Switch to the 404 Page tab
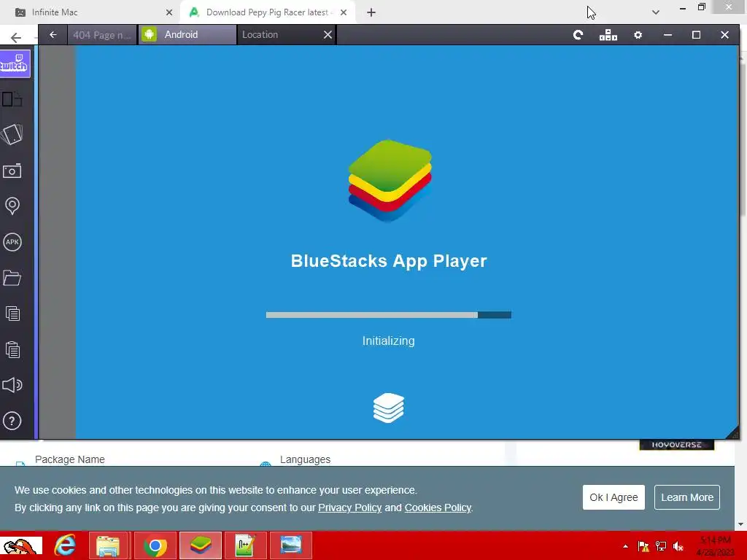This screenshot has width=747, height=560. click(x=101, y=35)
